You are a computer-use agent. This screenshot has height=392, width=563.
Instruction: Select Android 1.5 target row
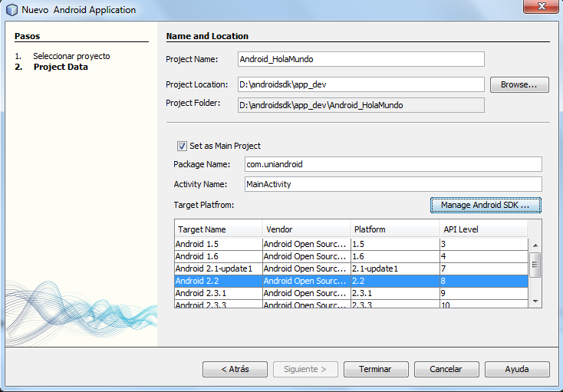point(218,244)
